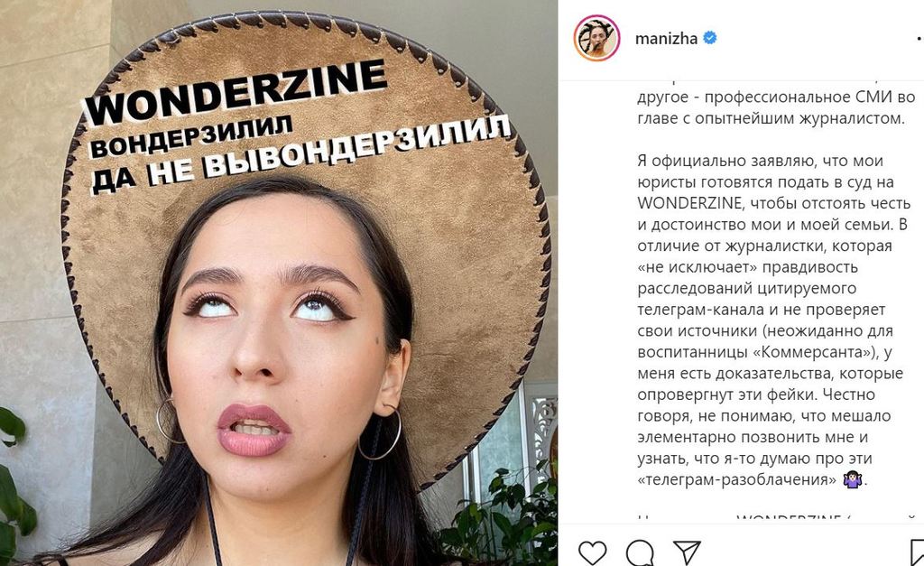Screen dimensions: 924x566
Task: Share the post with the paper plane icon
Action: [x=687, y=553]
